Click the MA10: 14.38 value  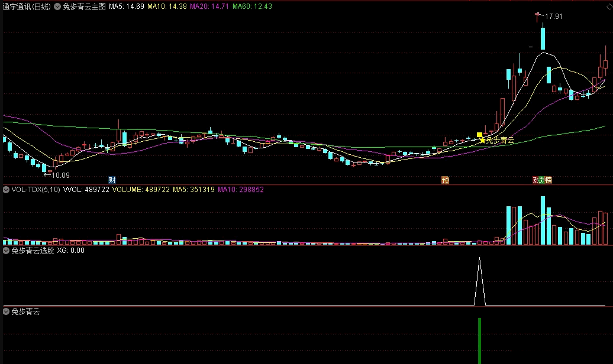[167, 6]
